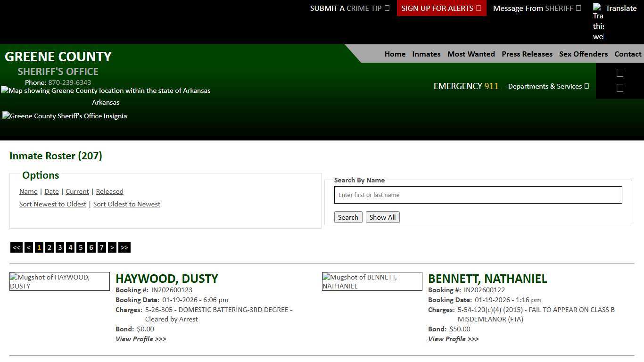Click the Enter first or last name field
Screen dimensions: 644x362
478,195
